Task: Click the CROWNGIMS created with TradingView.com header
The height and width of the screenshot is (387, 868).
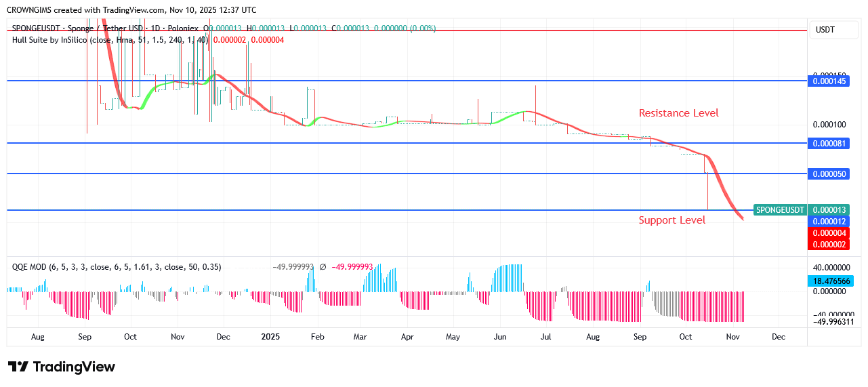Action: coord(131,9)
